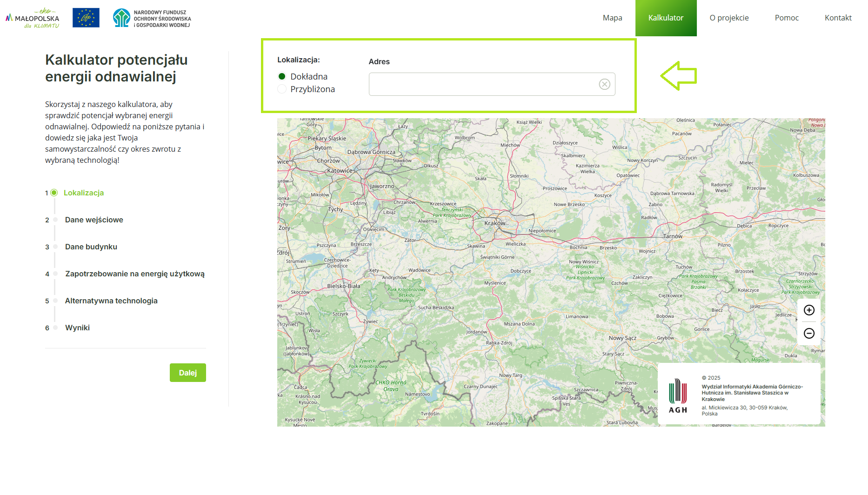Go to the Pomoc page
Screen dimensions: 868x495
(x=787, y=18)
